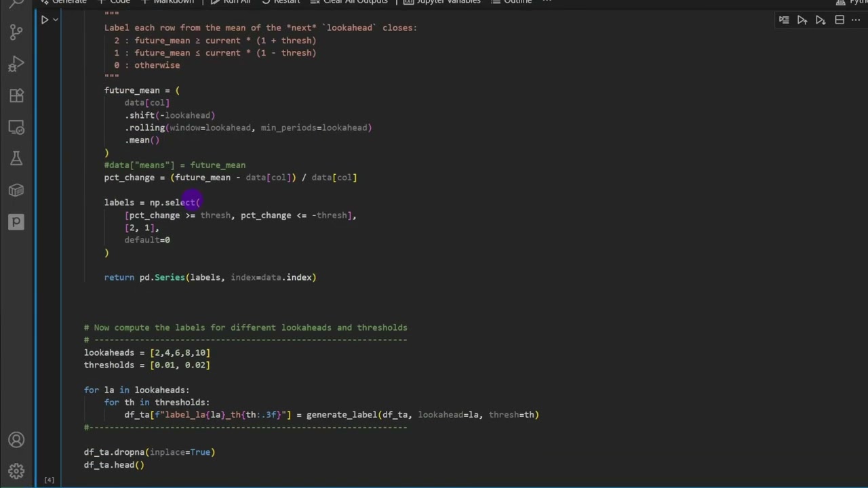
Task: Click 'np.select(' in labels line
Action: [175, 203]
